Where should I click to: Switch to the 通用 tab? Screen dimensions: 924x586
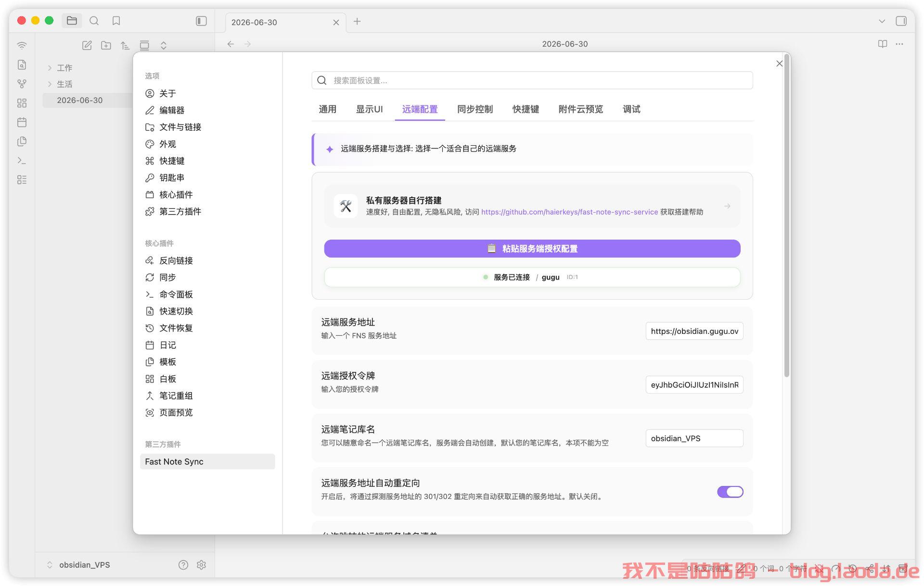pos(327,109)
